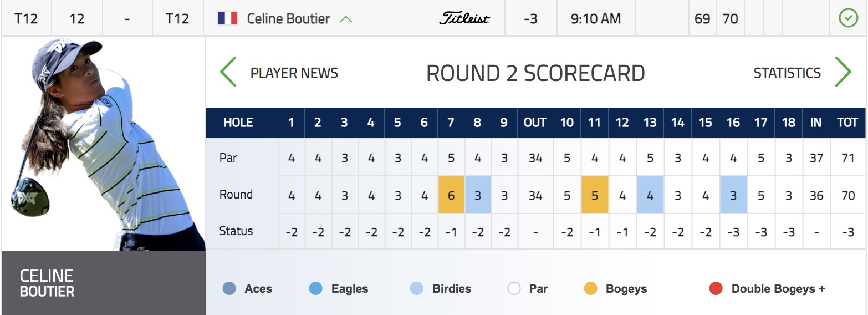The image size is (868, 315).
Task: Collapse Celine Boutier's row with the green chevron
Action: click(x=346, y=19)
